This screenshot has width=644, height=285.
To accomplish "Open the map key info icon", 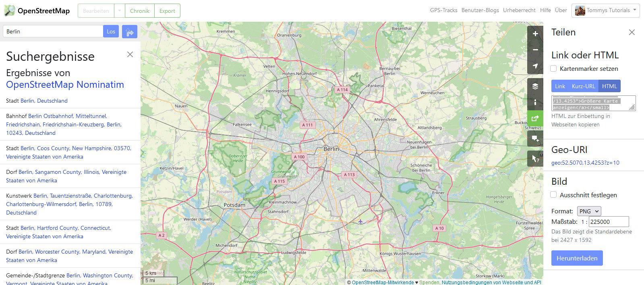I will 535,102.
